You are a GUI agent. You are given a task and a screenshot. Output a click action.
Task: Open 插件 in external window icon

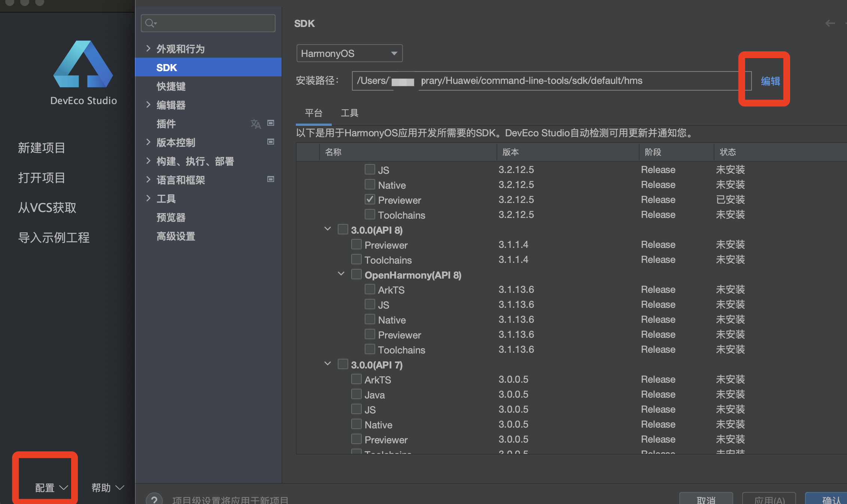(x=270, y=123)
